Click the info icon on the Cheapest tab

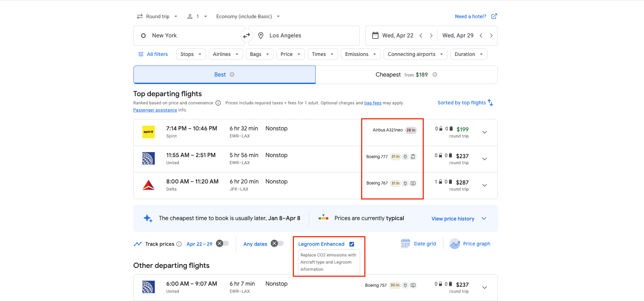point(435,74)
